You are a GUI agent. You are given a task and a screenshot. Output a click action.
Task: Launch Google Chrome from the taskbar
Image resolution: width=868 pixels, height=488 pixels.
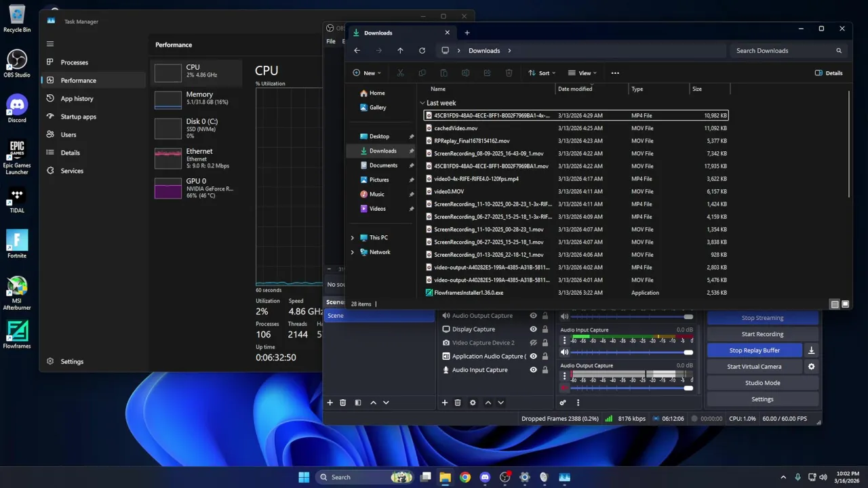[465, 477]
